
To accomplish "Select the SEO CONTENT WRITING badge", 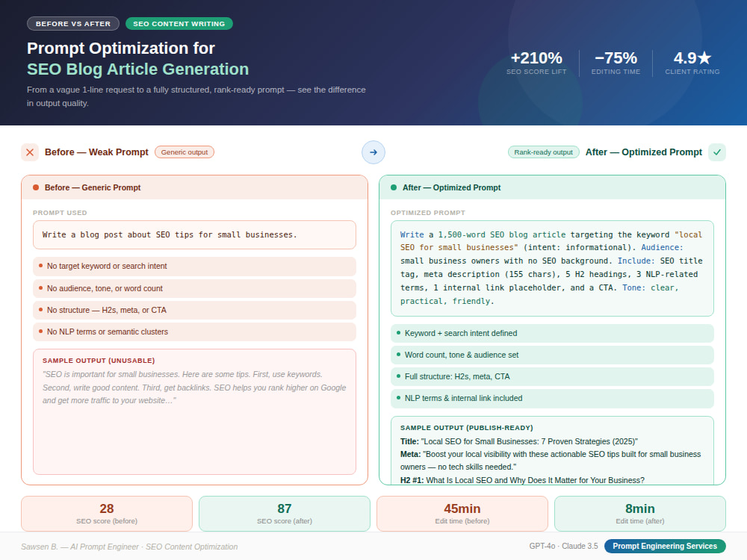I will tap(179, 24).
